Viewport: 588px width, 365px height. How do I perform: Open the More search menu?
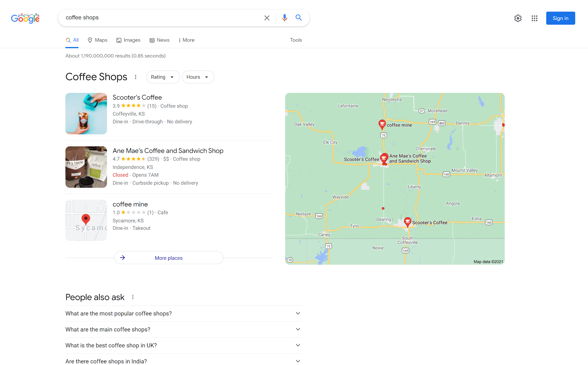click(x=186, y=40)
